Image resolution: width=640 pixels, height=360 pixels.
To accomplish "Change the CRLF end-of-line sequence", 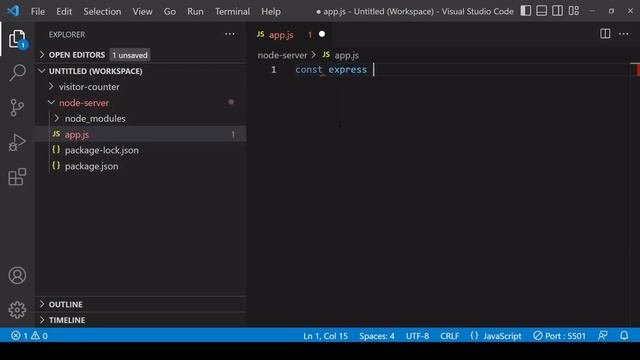I will 449,336.
